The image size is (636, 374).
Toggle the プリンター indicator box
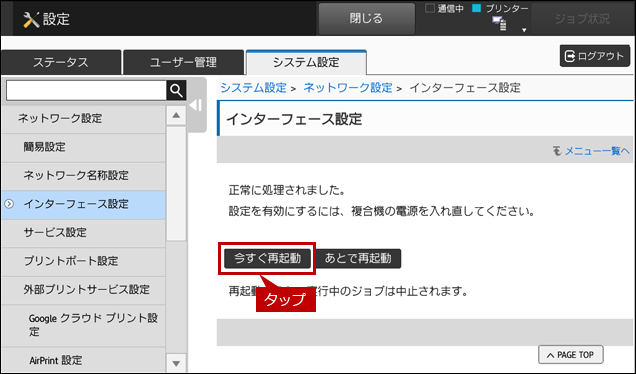[x=477, y=8]
